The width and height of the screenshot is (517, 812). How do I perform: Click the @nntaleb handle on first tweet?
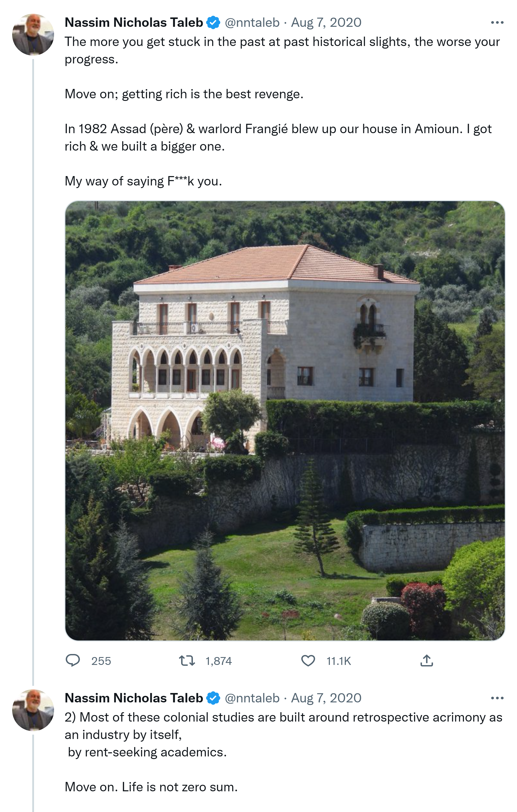[252, 23]
